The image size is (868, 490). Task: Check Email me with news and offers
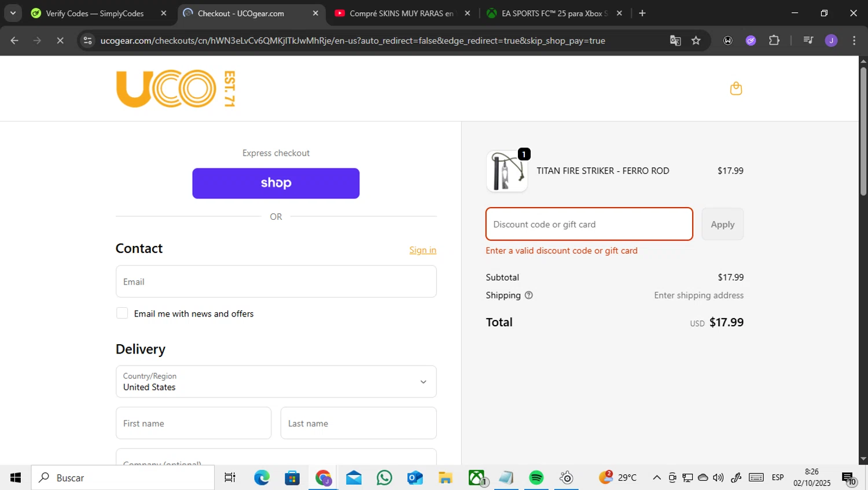coord(122,313)
